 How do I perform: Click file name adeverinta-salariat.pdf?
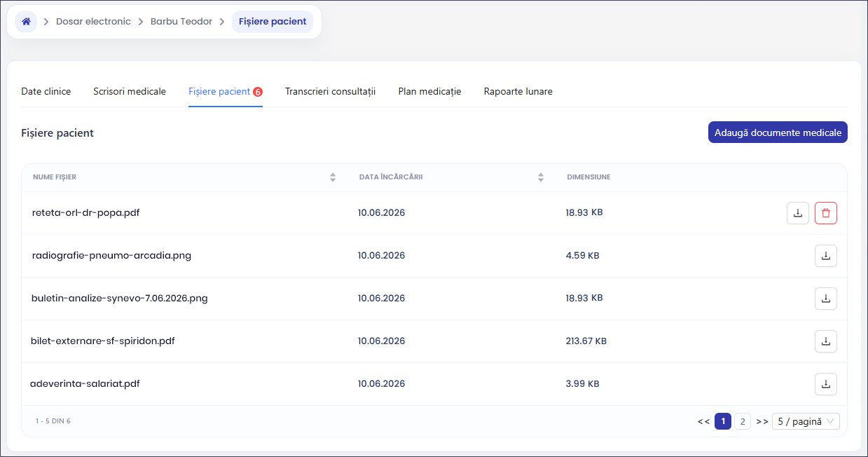[x=85, y=383]
